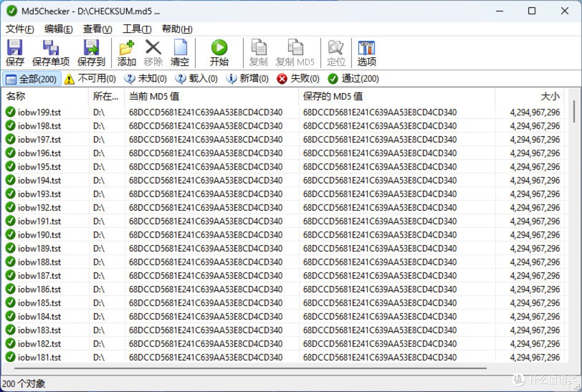Select file row iobw184.tst
The image size is (582, 392).
click(x=285, y=316)
